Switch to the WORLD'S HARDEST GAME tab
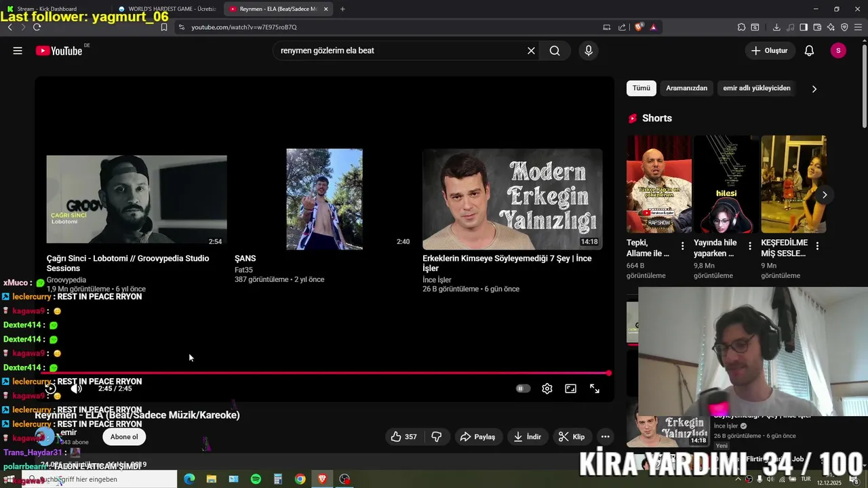Viewport: 868px width, 488px height. coord(166,9)
